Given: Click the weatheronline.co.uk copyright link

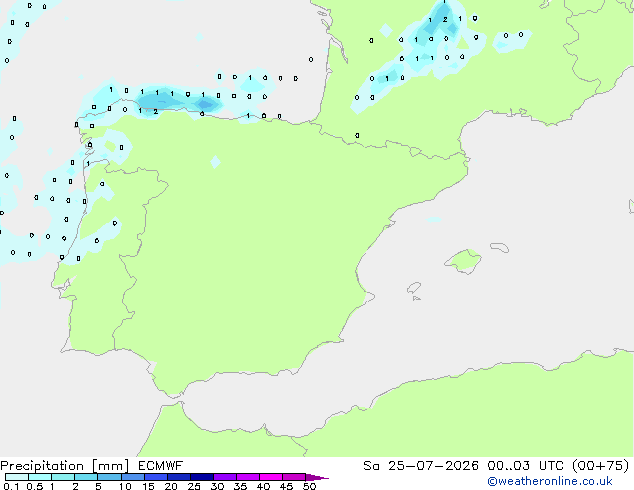Looking at the screenshot, I should (x=550, y=481).
